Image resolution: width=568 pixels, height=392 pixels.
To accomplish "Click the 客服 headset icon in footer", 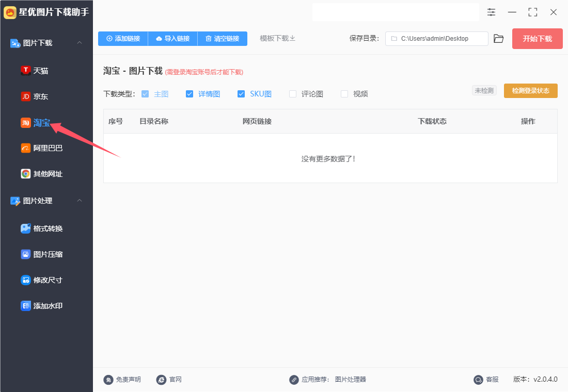I will 478,380.
